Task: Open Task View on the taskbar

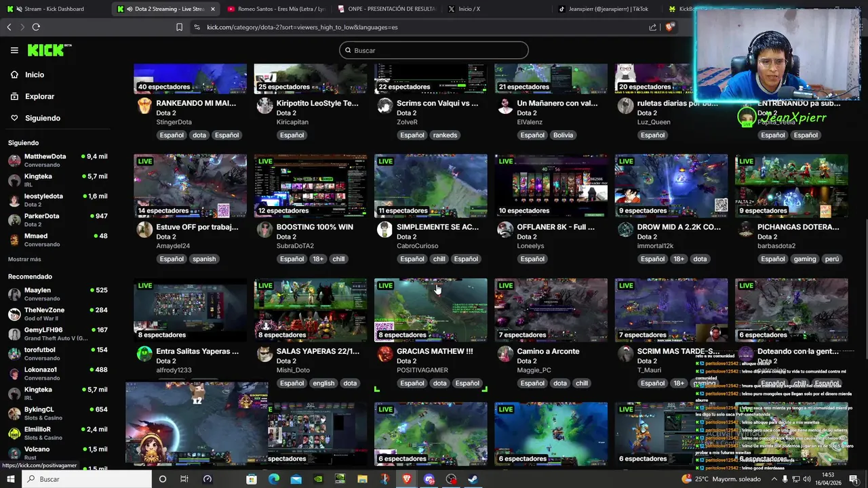Action: [184, 479]
